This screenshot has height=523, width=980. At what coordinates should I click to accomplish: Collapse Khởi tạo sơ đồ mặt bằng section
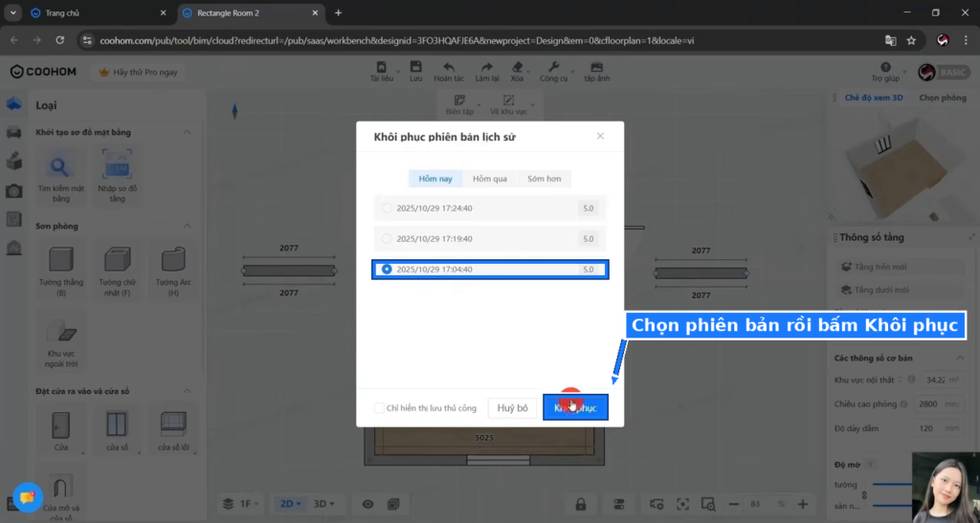point(187,132)
